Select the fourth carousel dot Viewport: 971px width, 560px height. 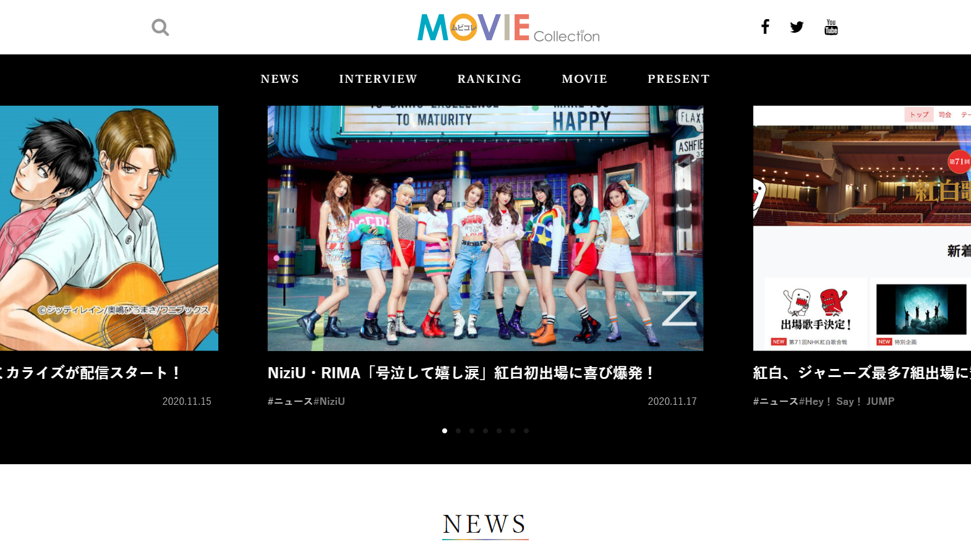(x=485, y=431)
